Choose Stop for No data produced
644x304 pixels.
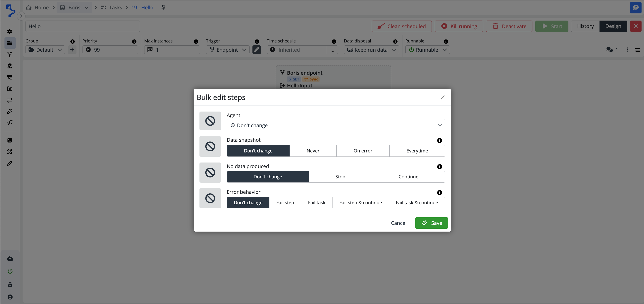[340, 177]
